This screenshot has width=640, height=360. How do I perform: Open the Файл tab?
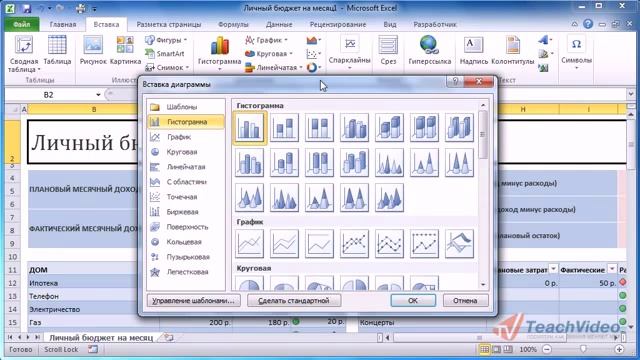22,24
